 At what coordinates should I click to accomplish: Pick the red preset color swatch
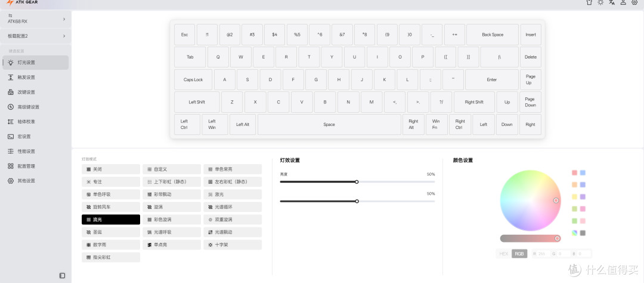(575, 173)
